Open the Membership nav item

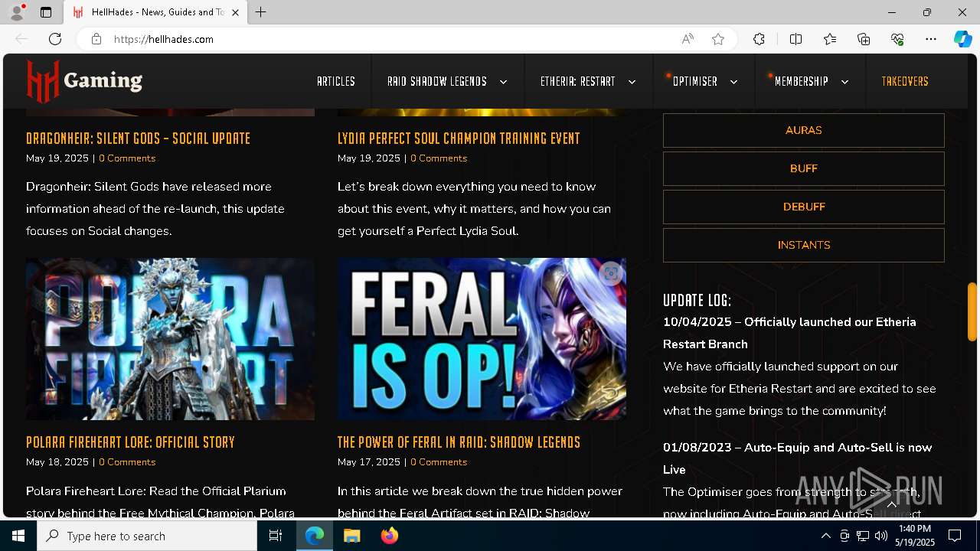point(802,81)
